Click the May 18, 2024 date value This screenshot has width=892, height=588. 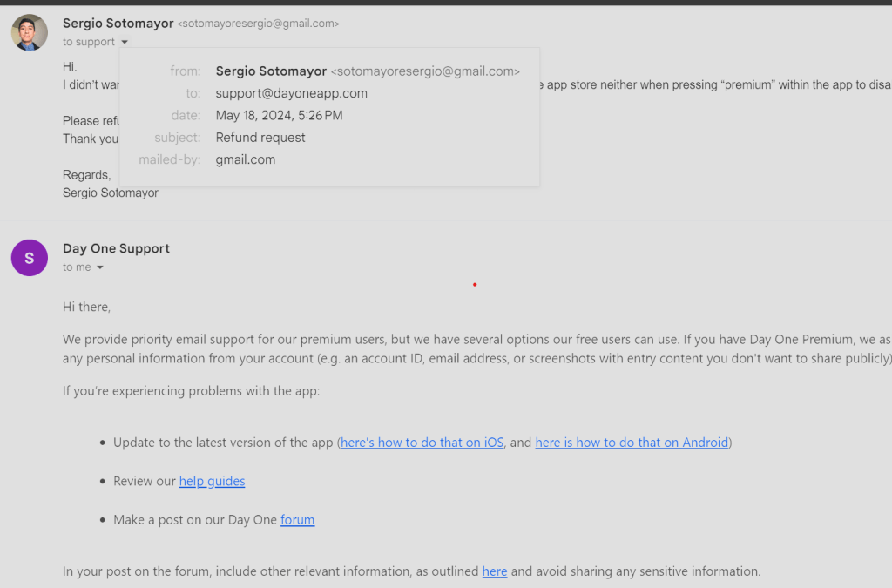point(279,115)
